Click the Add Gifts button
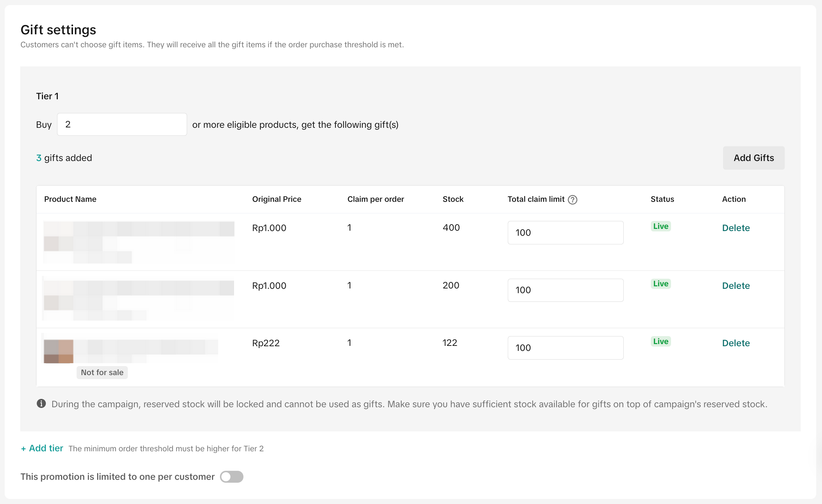Screen dimensions: 822x504 753,158
